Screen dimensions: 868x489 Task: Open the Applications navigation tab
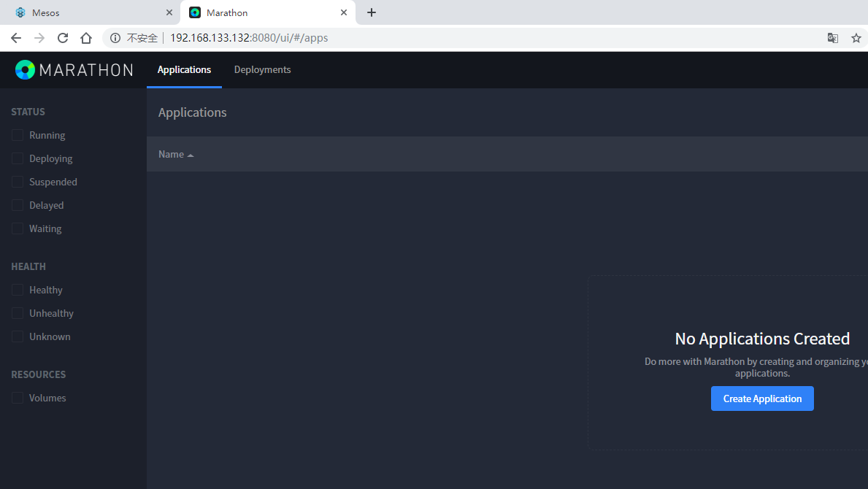184,70
